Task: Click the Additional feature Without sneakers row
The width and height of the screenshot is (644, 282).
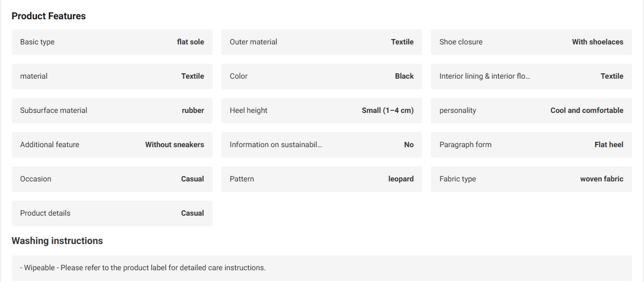Action: pos(112,144)
